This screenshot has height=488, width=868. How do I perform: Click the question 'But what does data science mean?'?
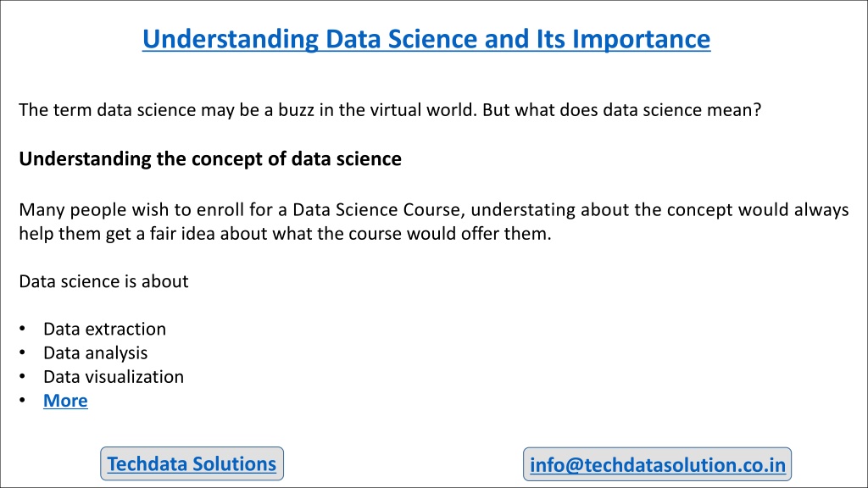click(x=621, y=109)
